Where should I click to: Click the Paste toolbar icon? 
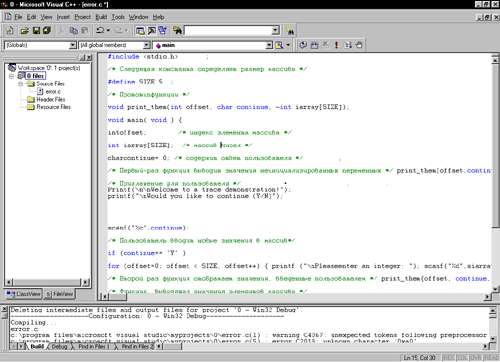pos(85,31)
